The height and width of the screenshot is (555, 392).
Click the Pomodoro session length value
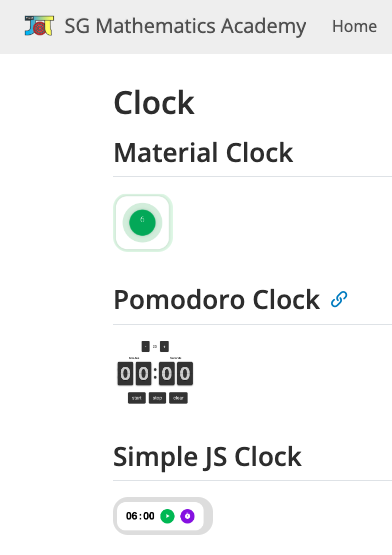coord(155,347)
